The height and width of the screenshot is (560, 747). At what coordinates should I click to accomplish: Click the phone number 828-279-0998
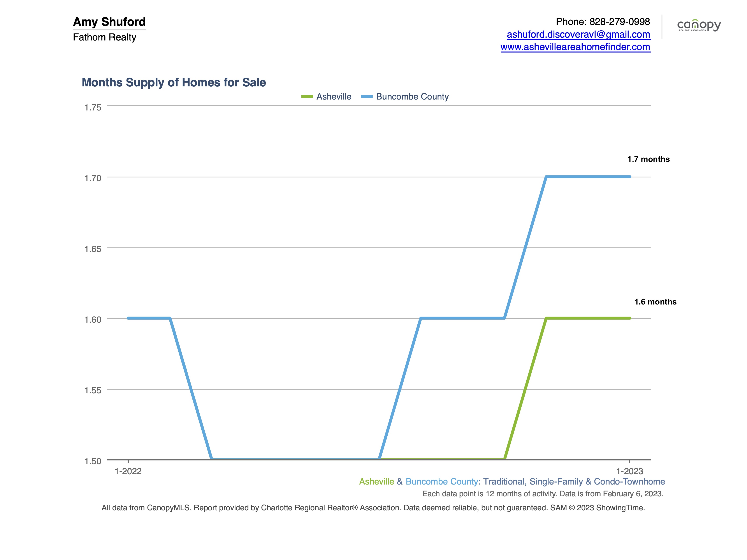click(620, 22)
